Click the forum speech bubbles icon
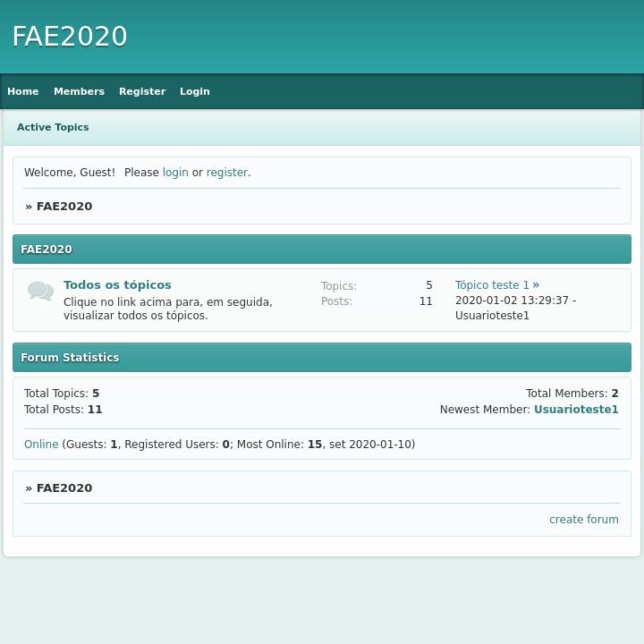The height and width of the screenshot is (644, 644). 40,292
